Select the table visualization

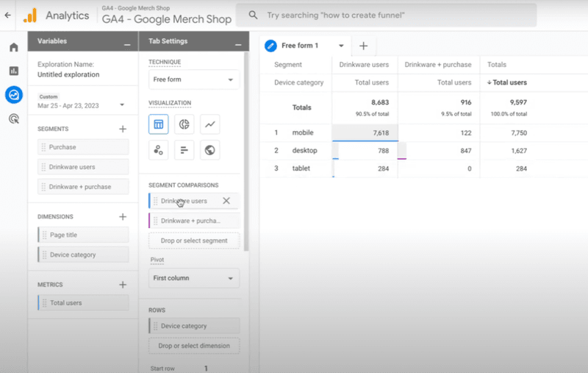(x=158, y=124)
